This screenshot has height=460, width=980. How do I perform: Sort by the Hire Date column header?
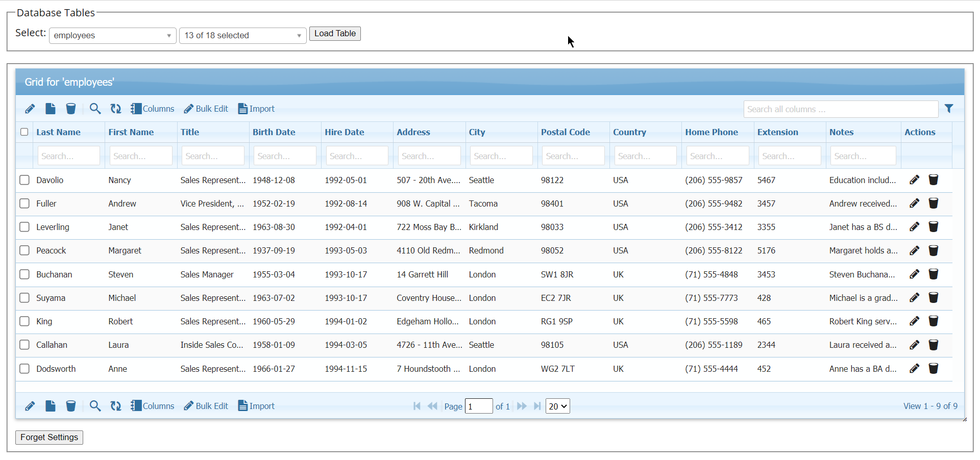(345, 132)
